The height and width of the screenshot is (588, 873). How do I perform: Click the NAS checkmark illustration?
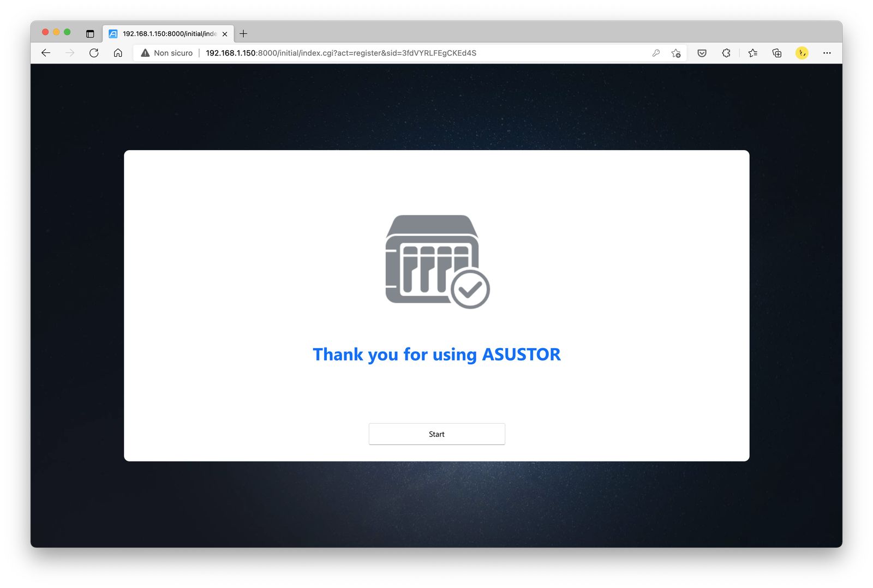pos(437,262)
